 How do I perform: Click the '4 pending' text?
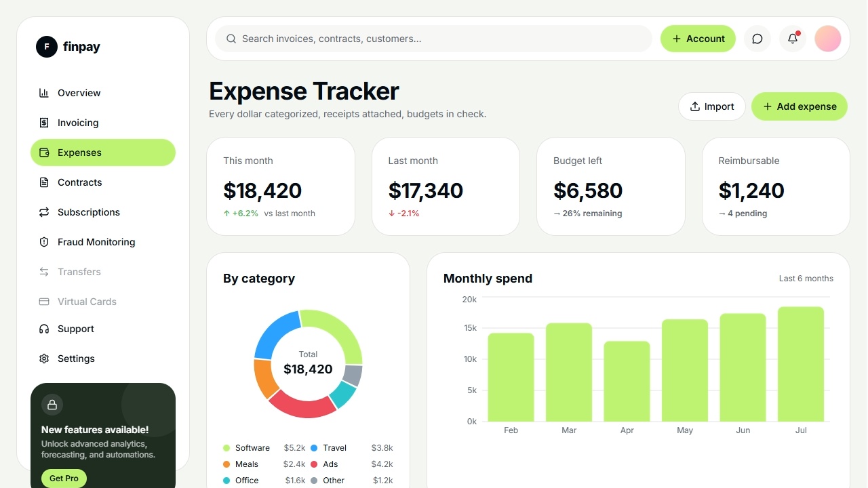click(747, 213)
